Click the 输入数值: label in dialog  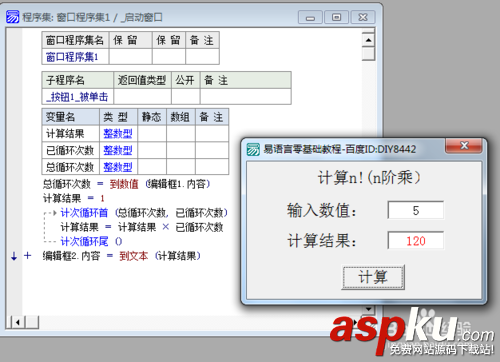point(322,211)
